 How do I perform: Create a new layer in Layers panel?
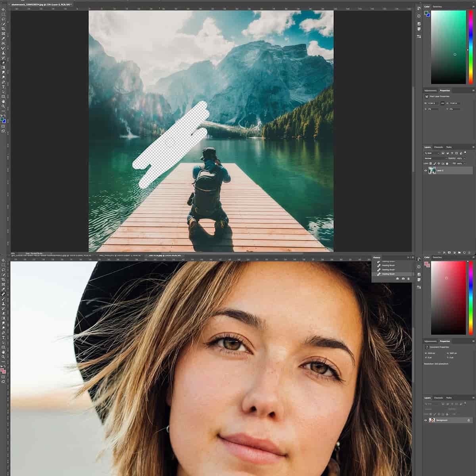point(464,252)
